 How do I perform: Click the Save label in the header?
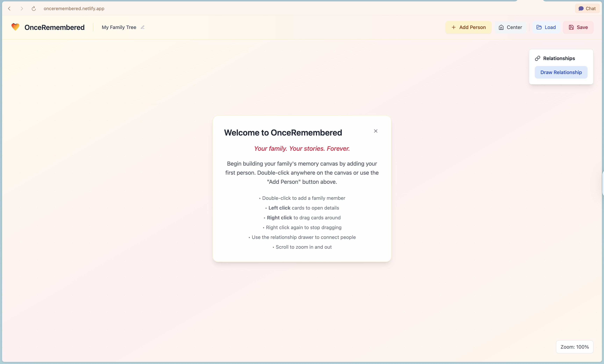point(582,27)
